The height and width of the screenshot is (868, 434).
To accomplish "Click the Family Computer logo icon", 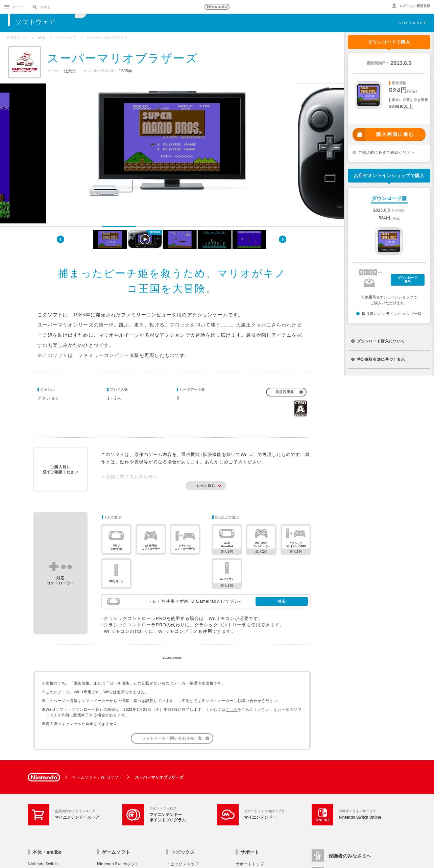I will click(25, 62).
